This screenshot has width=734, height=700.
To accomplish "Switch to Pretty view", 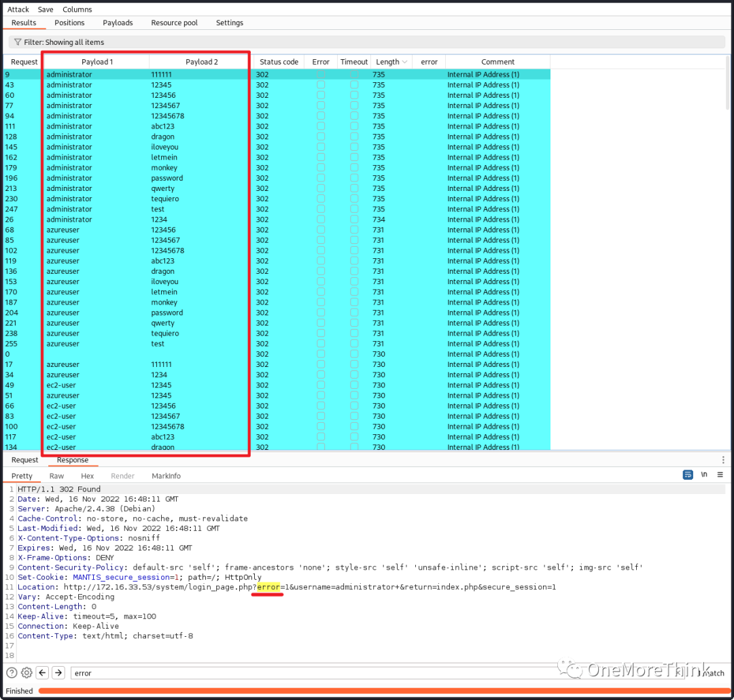I will [x=22, y=476].
